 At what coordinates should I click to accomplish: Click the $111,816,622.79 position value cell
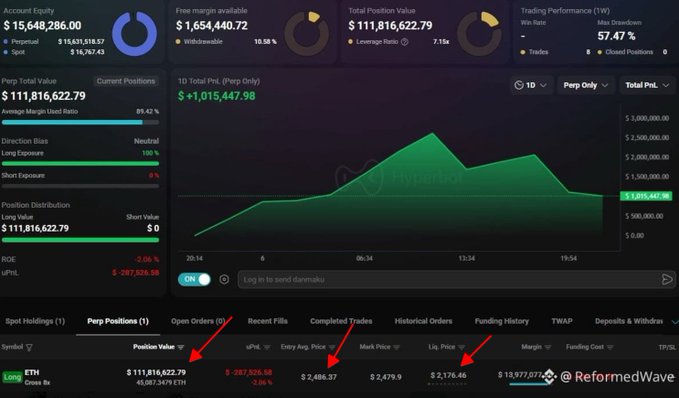click(x=156, y=372)
